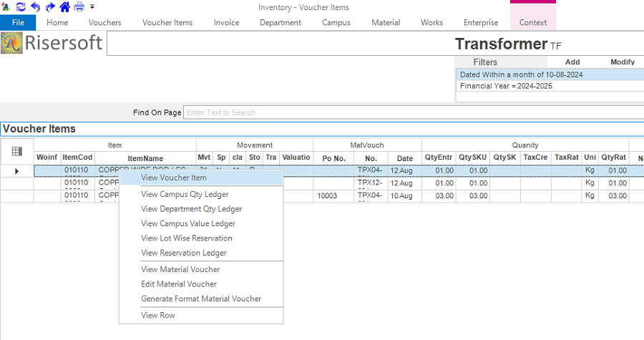Click the grid column chooser icon
The width and height of the screenshot is (644, 340).
click(17, 151)
